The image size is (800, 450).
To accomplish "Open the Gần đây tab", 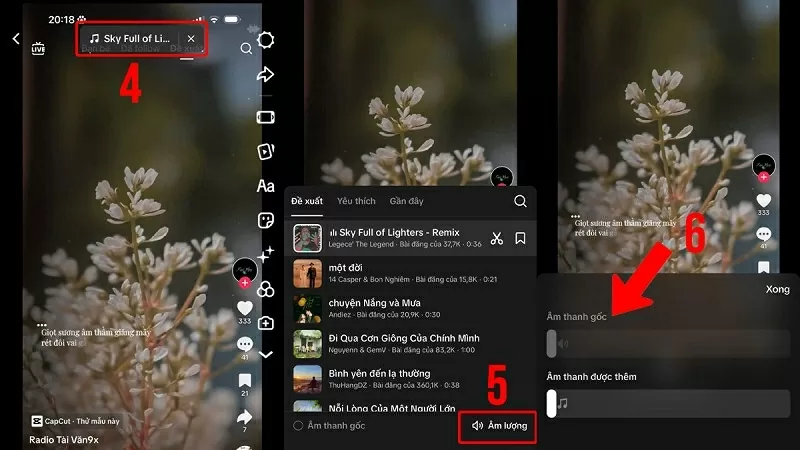I will (x=407, y=201).
